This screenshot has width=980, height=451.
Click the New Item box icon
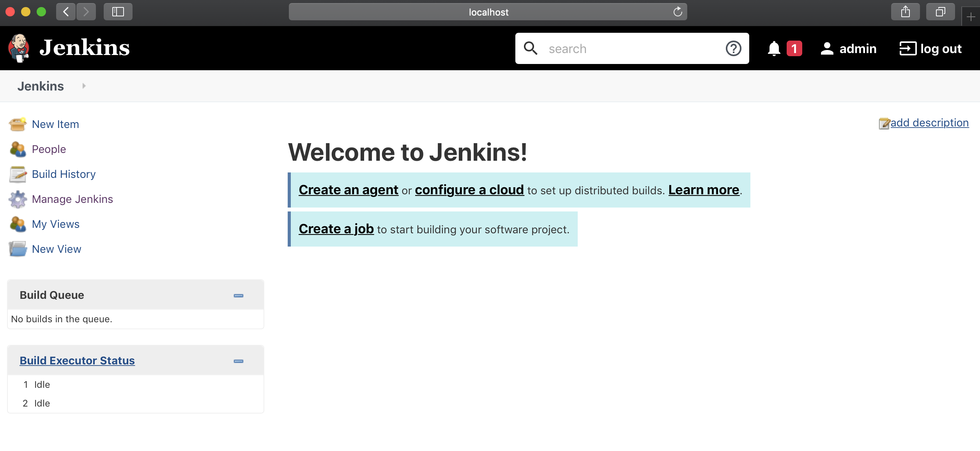[x=18, y=124]
